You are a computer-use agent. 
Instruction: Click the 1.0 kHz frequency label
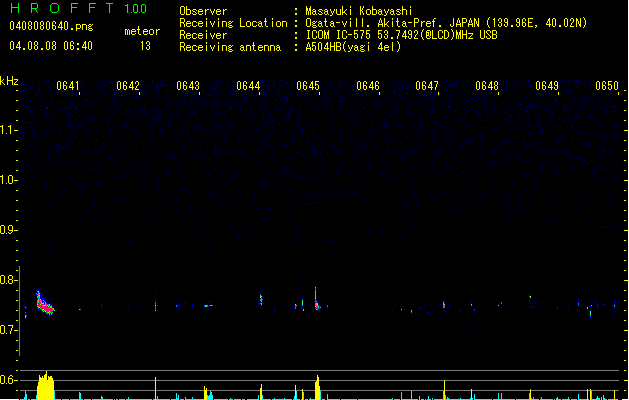[8, 180]
